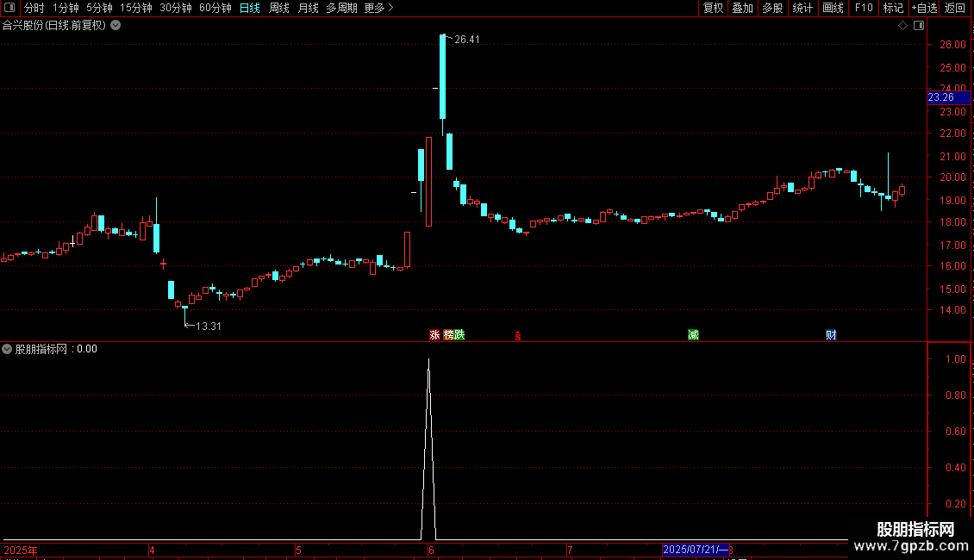
Task: Select the 15分钟 period
Action: tap(136, 8)
